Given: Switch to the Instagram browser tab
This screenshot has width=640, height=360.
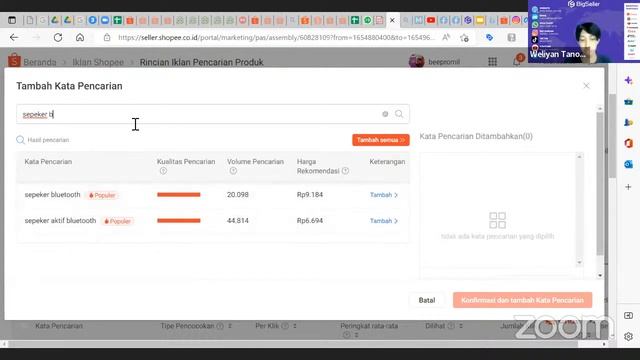Looking at the screenshot, I should [516, 20].
